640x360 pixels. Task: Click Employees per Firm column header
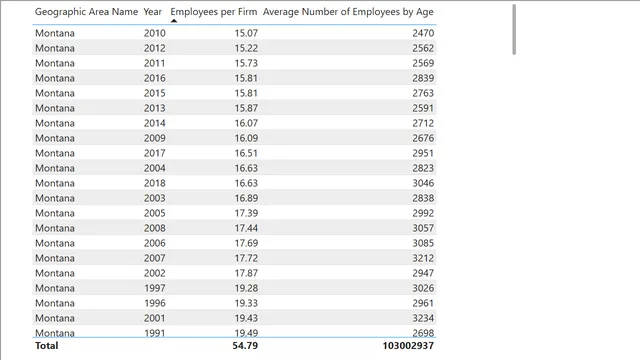214,12
